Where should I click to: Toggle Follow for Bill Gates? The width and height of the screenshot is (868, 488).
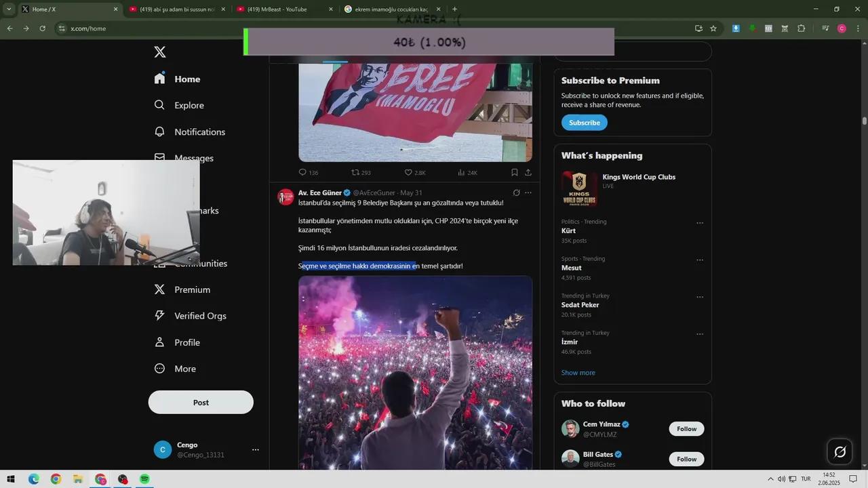[x=686, y=459]
